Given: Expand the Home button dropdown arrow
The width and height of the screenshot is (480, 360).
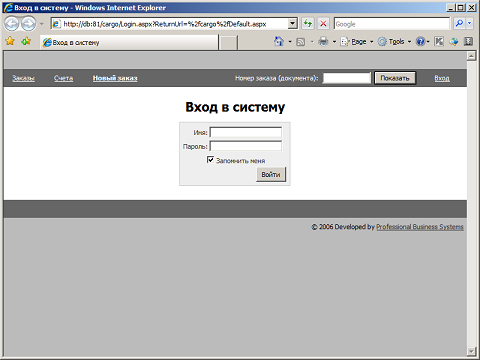Looking at the screenshot, I should point(290,42).
